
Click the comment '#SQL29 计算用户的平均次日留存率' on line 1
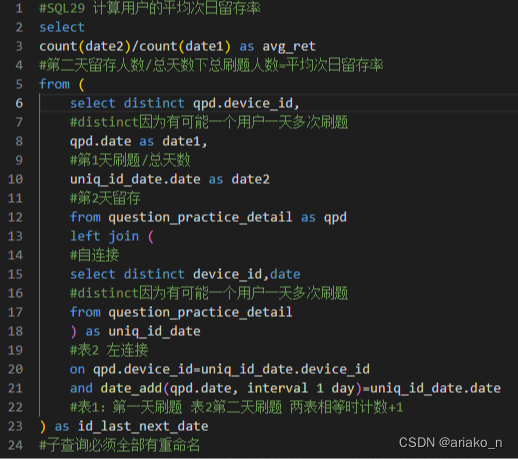(x=150, y=8)
